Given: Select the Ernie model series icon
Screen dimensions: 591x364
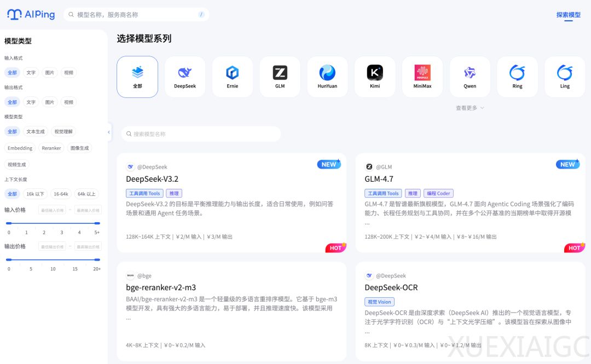Looking at the screenshot, I should click(232, 76).
